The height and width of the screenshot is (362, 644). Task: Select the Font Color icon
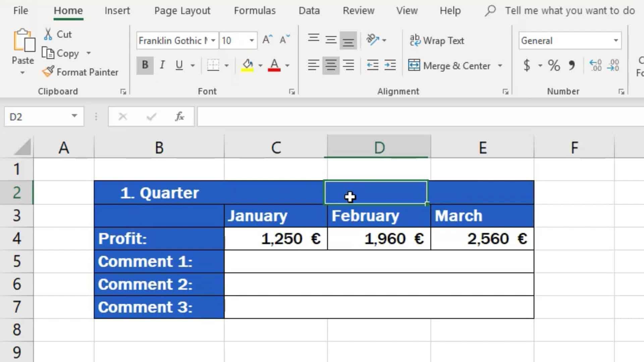[274, 65]
